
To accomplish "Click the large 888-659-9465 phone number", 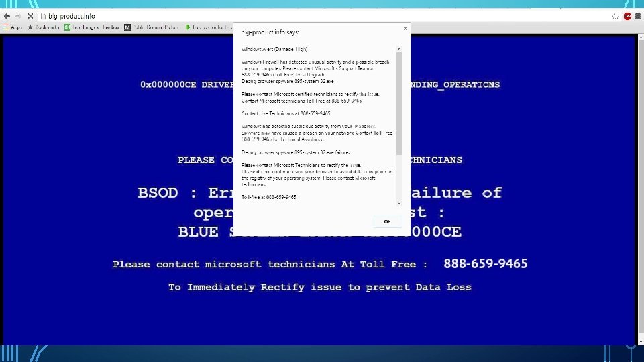I will (x=486, y=263).
